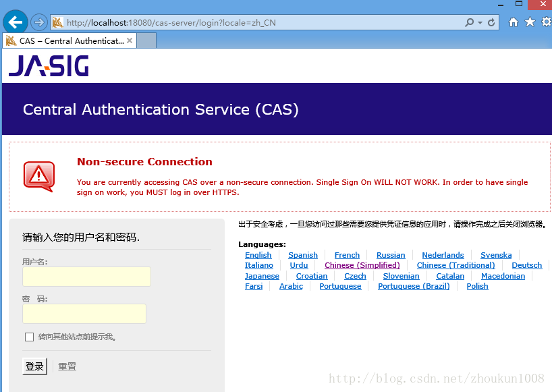Close the browser window

(x=543, y=4)
